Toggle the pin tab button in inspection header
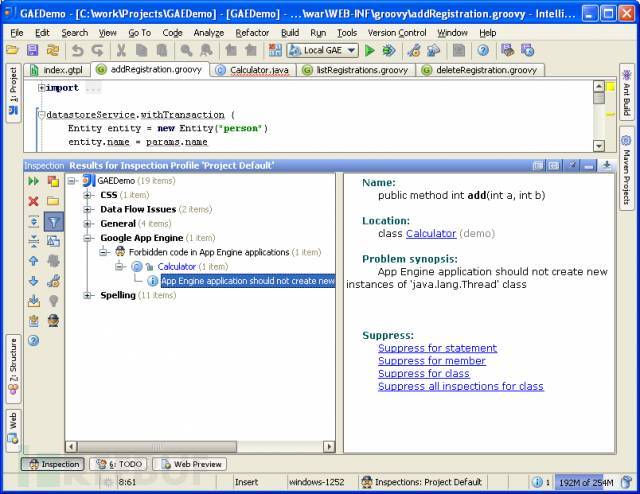 point(572,165)
